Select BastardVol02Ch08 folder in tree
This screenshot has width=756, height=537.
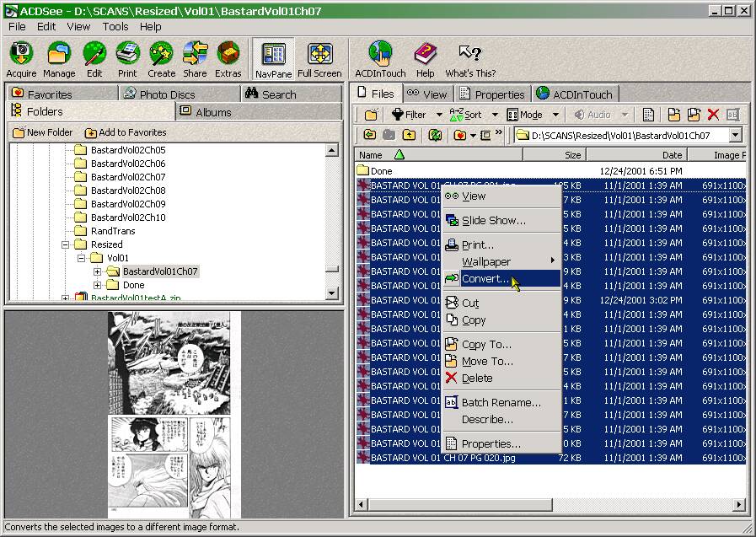pyautogui.click(x=128, y=191)
